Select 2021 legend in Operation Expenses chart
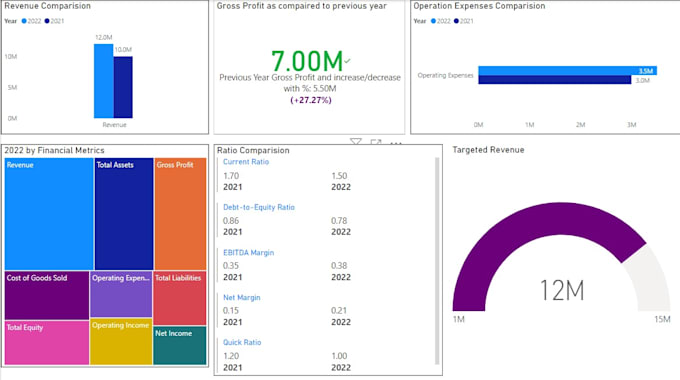This screenshot has width=680, height=380. tap(464, 21)
